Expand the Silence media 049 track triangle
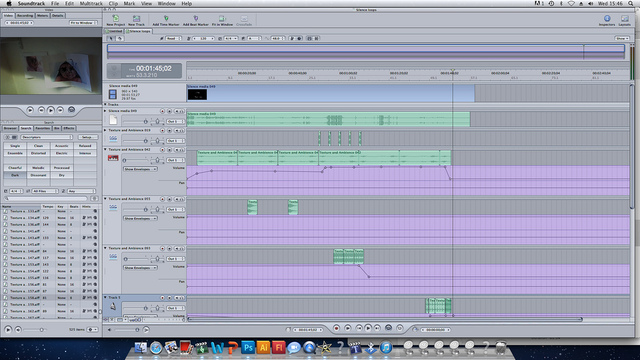640x360 pixels. click(105, 111)
